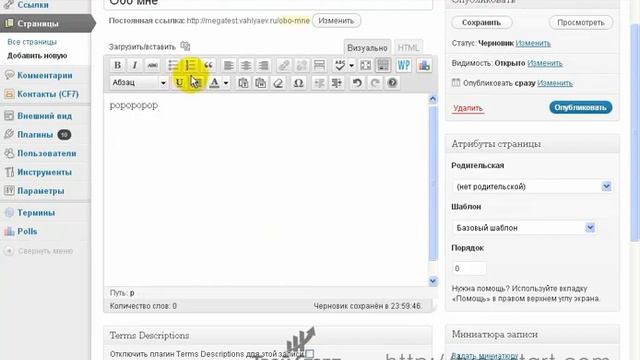640x360 pixels.
Task: Insert a numbered list
Action: 191,65
